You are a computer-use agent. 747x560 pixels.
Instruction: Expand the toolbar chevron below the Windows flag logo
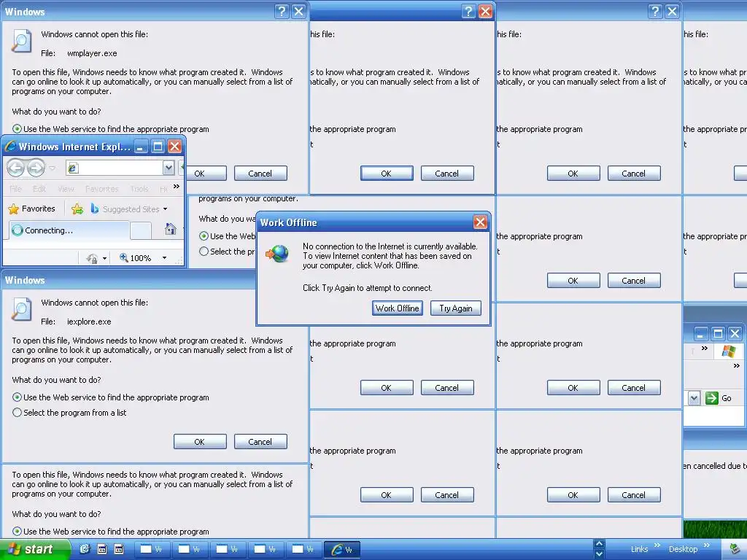coord(737,366)
